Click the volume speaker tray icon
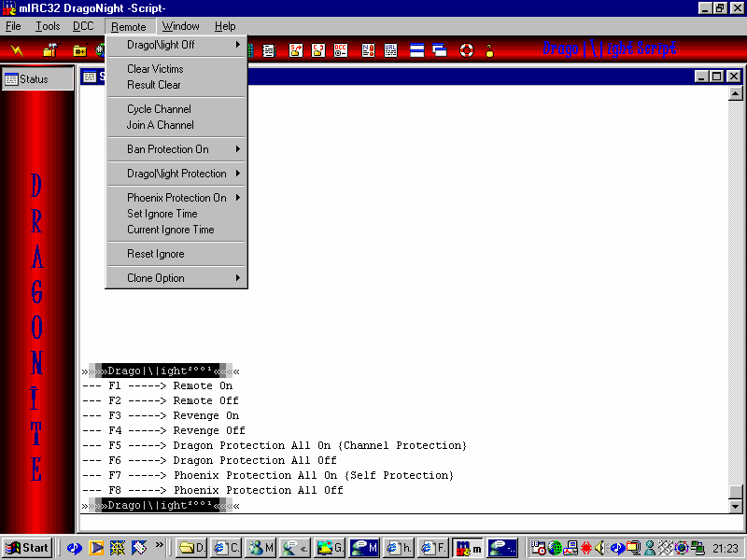Image resolution: width=747 pixels, height=560 pixels. pos(600,548)
